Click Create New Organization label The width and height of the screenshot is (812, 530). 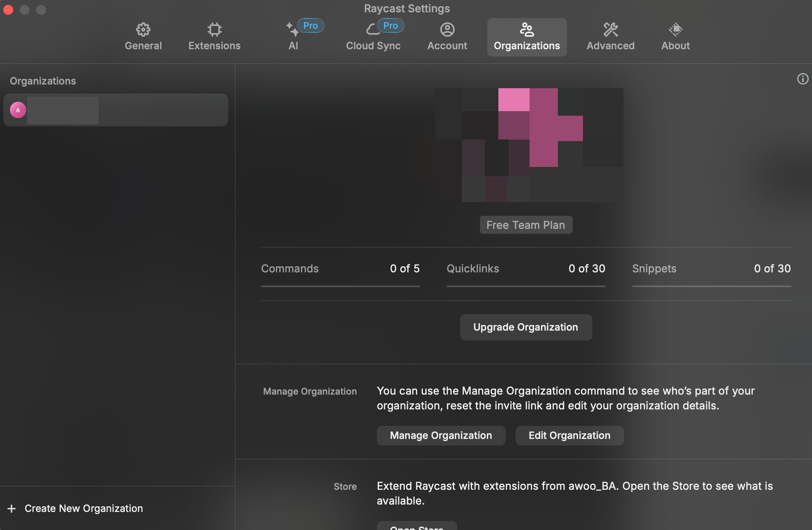pos(84,509)
